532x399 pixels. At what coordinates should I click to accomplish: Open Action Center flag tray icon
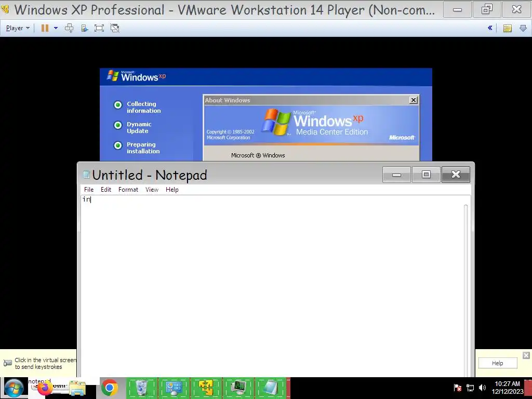point(457,388)
